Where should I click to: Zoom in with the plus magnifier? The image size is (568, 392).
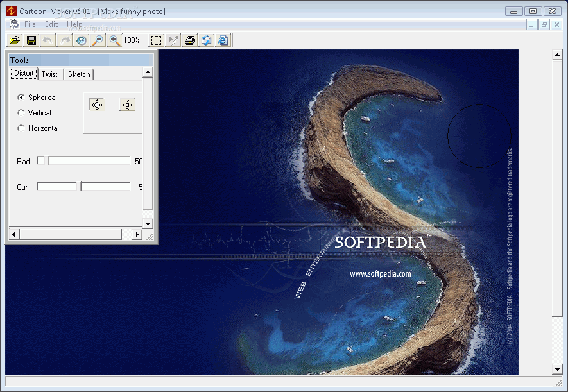[x=114, y=40]
